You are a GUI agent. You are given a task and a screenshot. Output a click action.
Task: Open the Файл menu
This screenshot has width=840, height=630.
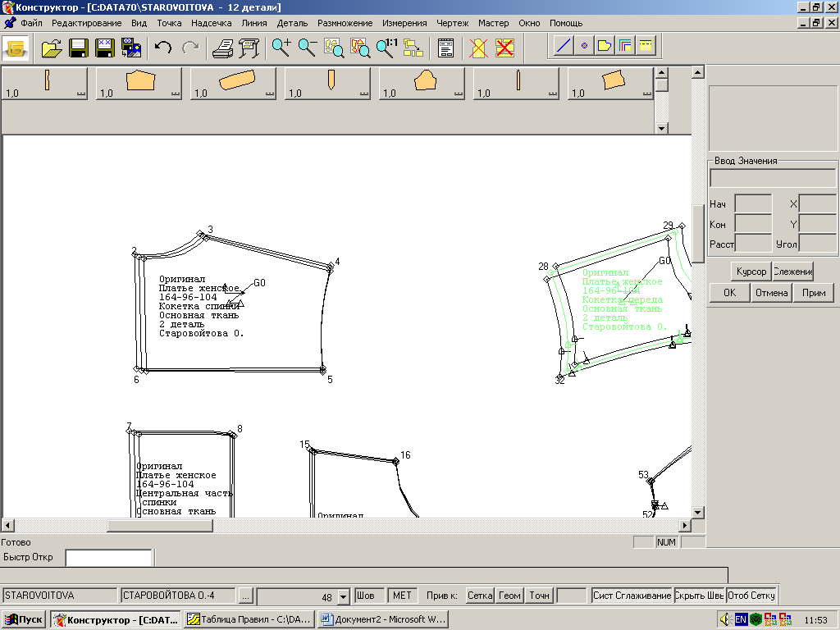click(32, 23)
